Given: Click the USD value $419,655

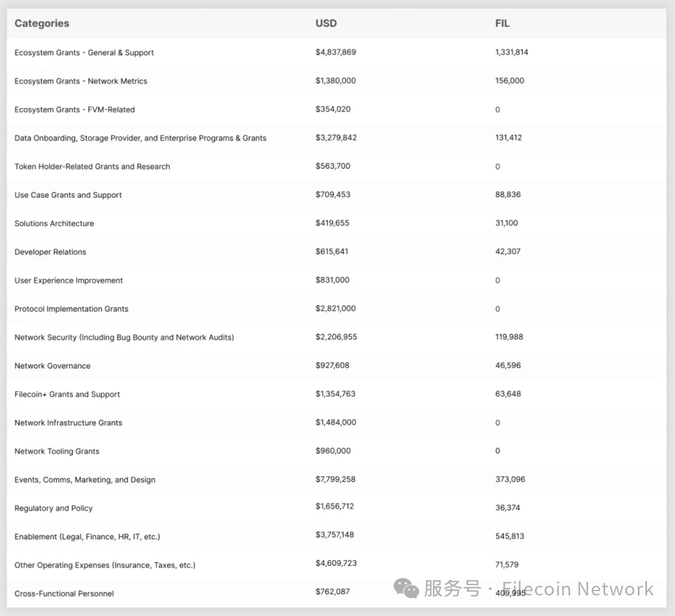Looking at the screenshot, I should click(332, 223).
